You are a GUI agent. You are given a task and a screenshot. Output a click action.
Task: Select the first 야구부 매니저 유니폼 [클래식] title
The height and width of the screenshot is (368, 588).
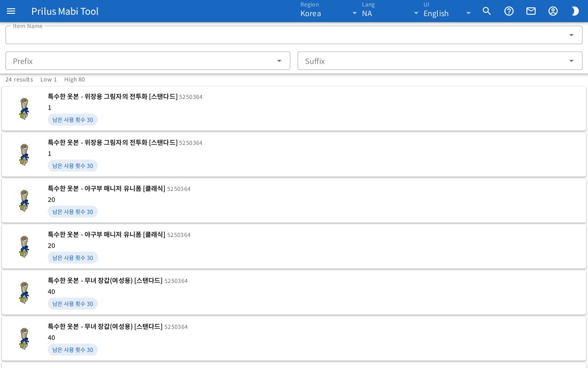pyautogui.click(x=107, y=189)
